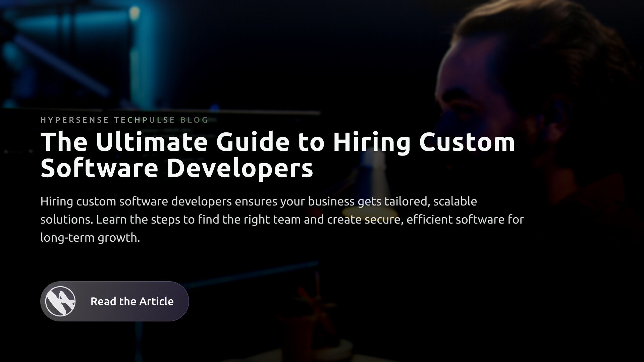The image size is (644, 362).
Task: Open the article with the pill-shaped button
Action: pos(114,301)
